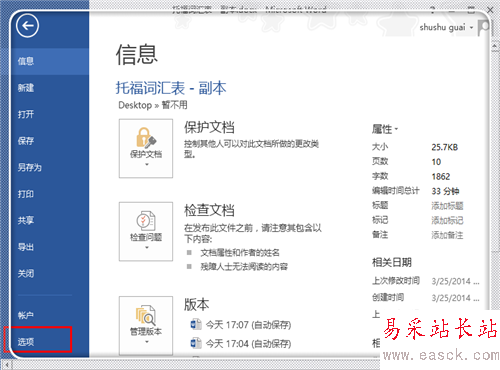Viewport: 500px width, 370px height.
Task: Click the horizontal scrollbar left arrow
Action: (7, 365)
